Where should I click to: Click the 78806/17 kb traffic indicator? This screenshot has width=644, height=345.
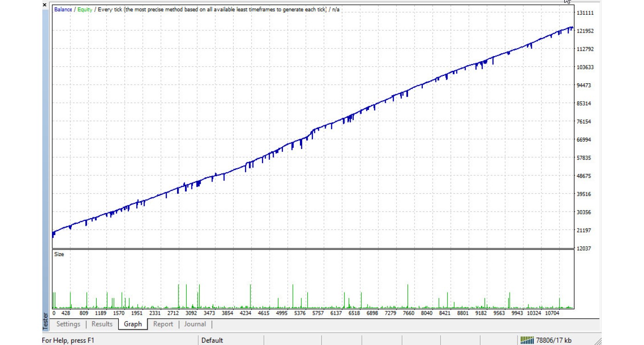[x=554, y=340]
